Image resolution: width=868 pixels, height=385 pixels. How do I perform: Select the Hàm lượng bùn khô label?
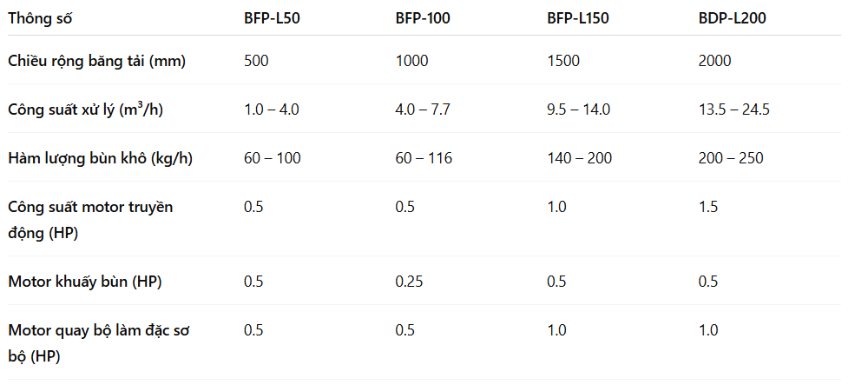click(x=100, y=158)
